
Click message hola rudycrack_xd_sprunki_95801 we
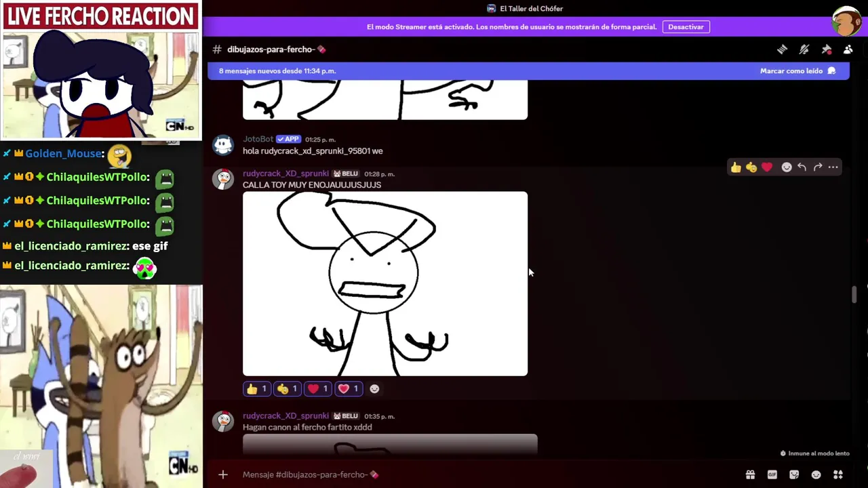(313, 151)
